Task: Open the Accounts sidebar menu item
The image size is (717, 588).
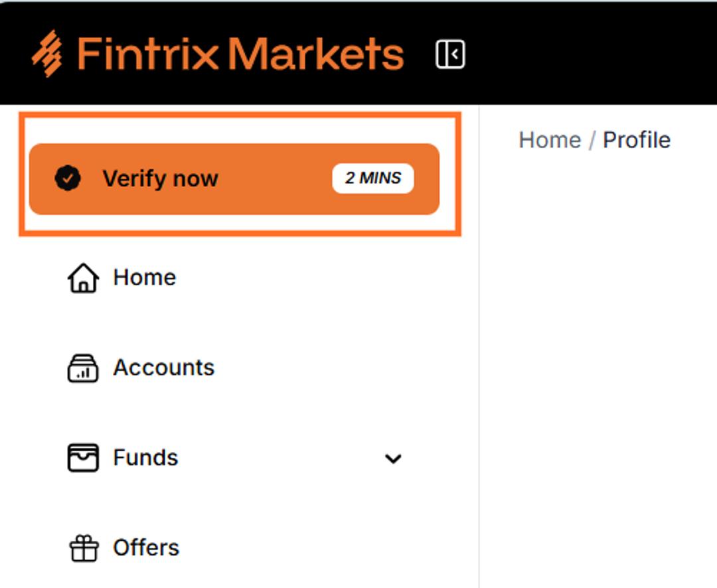Action: coord(234,368)
